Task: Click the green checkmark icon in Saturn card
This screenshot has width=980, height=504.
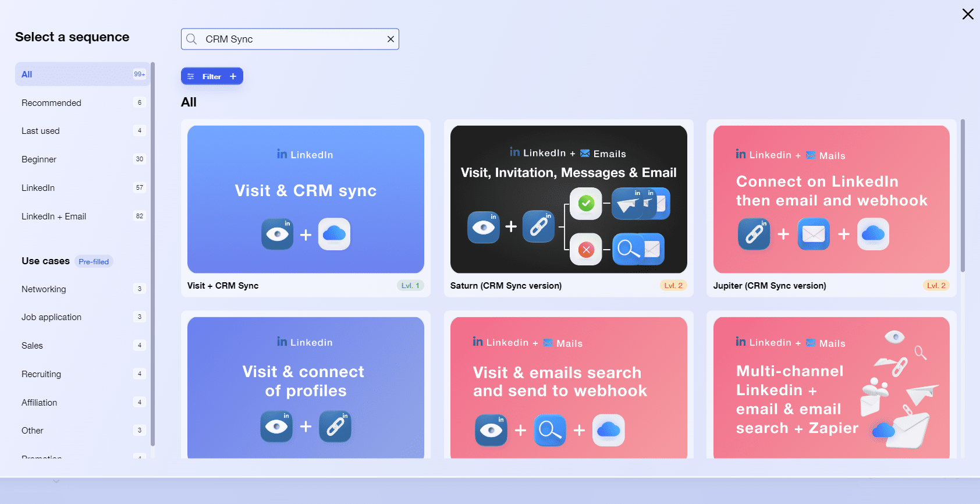Action: [x=586, y=204]
